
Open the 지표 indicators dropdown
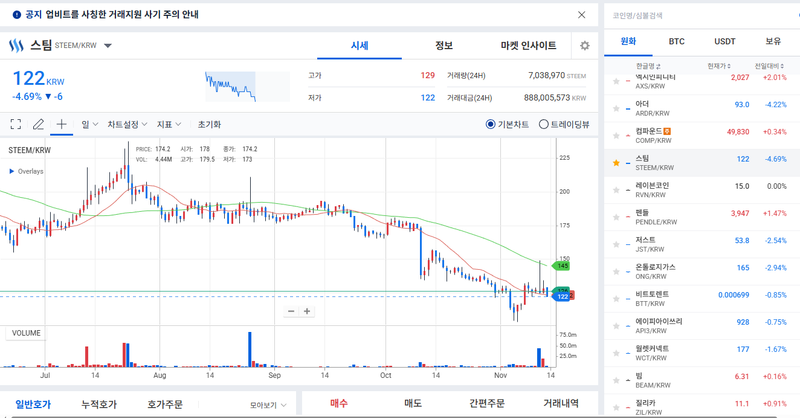coord(168,125)
